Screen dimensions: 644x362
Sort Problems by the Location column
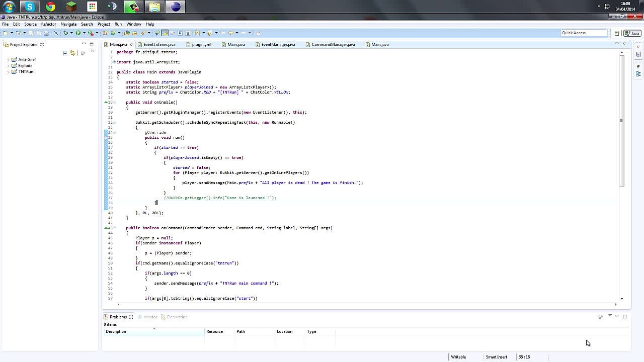[x=290, y=331]
